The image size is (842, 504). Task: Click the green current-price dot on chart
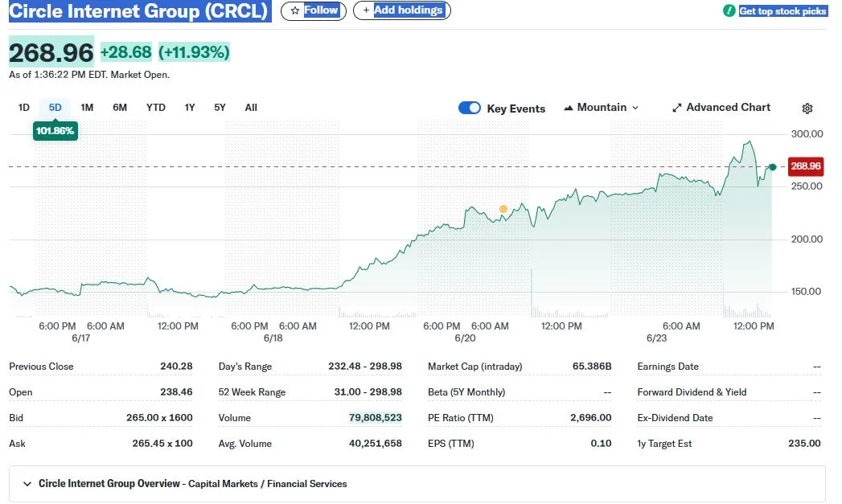(x=772, y=167)
